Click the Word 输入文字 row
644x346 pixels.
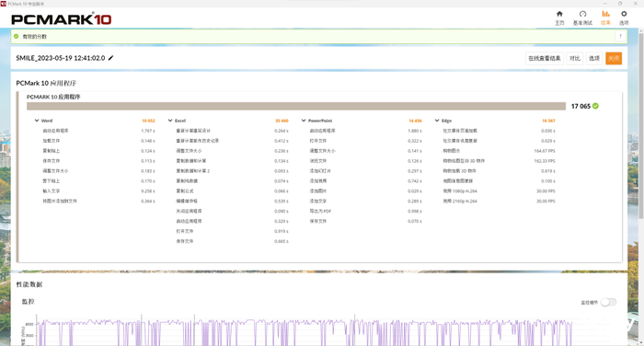coord(98,191)
